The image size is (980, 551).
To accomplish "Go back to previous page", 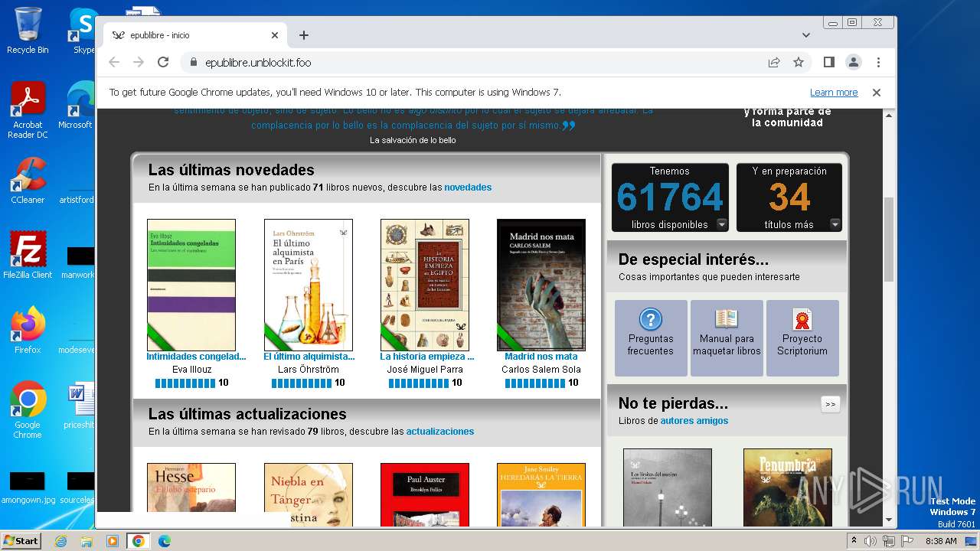I will pyautogui.click(x=114, y=63).
